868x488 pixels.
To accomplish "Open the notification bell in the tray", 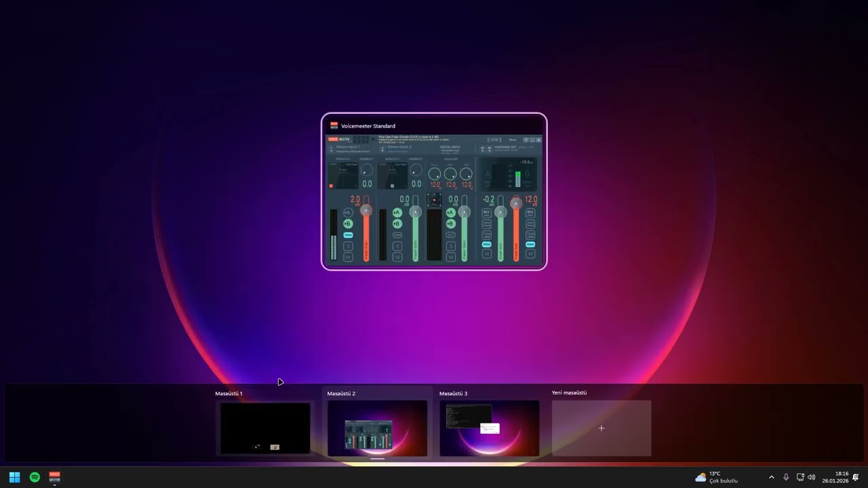I will coord(856,477).
